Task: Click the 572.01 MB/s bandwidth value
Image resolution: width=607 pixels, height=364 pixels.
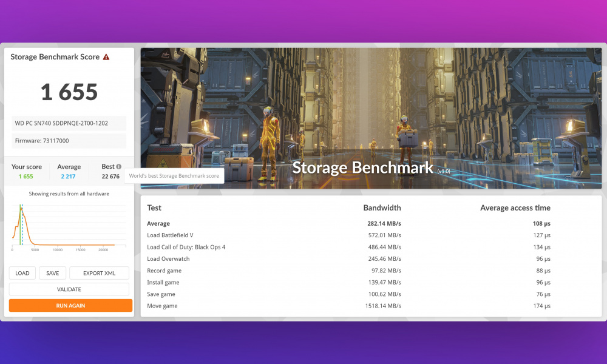Action: [x=384, y=235]
